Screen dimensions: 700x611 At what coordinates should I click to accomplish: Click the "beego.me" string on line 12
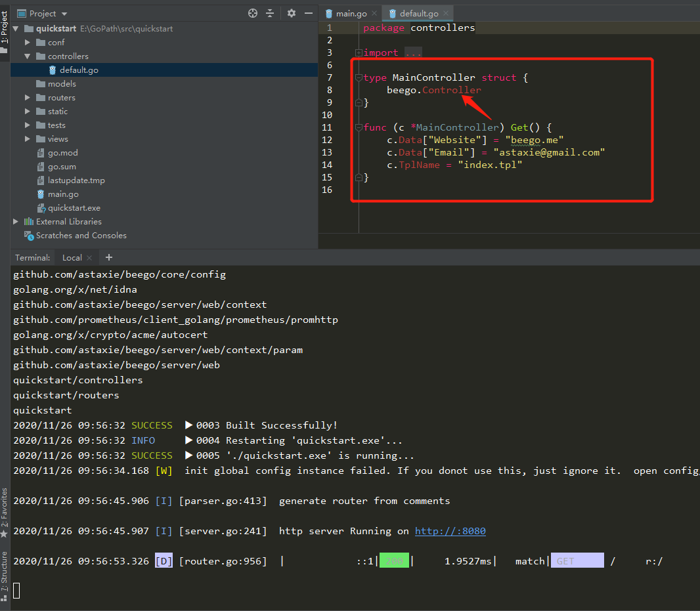(535, 140)
